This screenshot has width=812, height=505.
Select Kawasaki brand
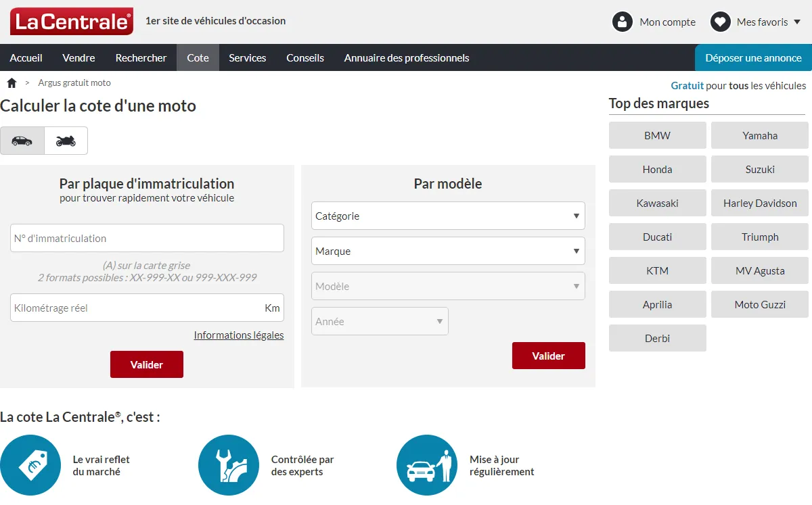(x=658, y=203)
